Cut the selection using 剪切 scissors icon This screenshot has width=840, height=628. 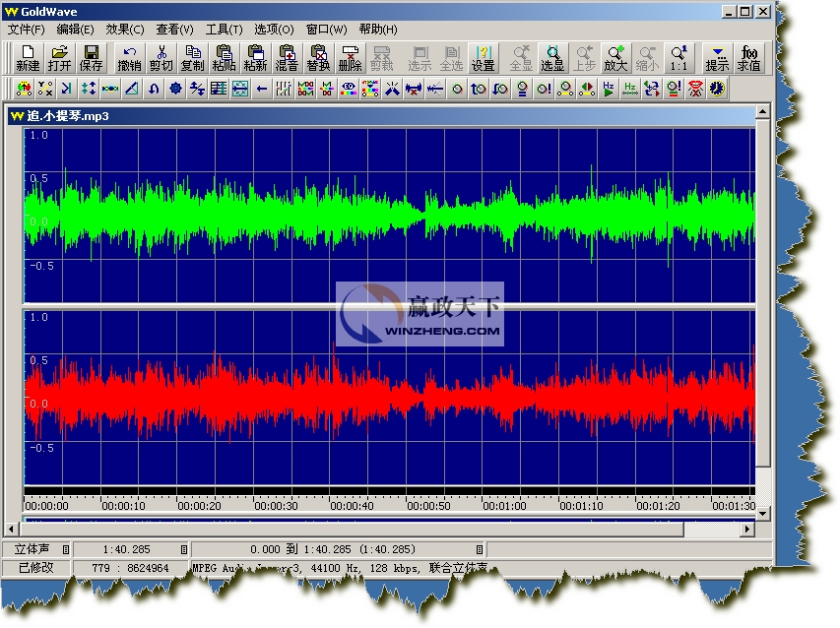click(161, 58)
